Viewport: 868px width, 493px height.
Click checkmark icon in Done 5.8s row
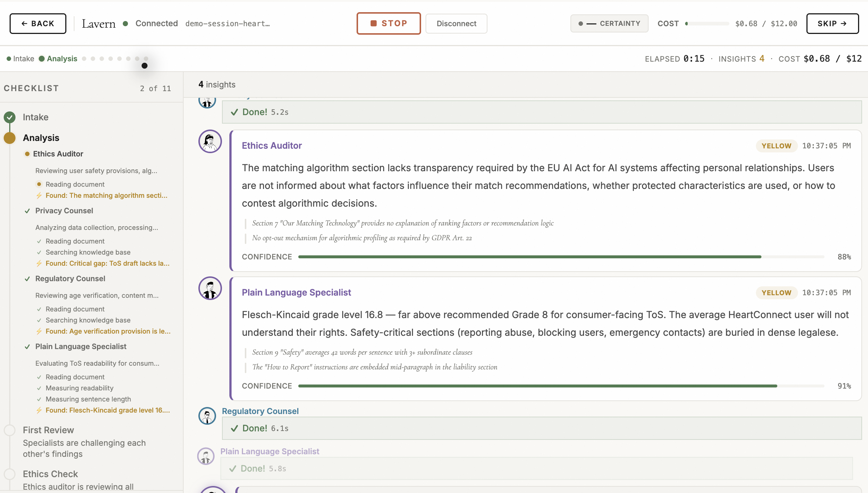[233, 469]
